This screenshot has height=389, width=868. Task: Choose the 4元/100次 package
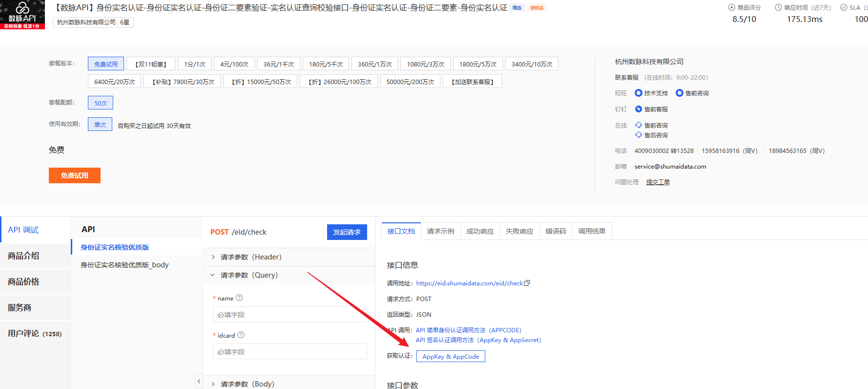tap(234, 64)
